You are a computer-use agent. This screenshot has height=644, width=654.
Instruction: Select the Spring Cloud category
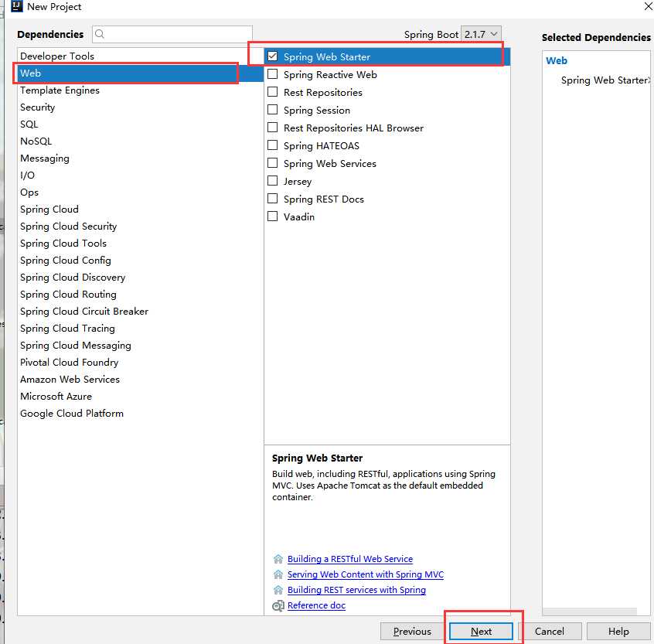[141, 209]
